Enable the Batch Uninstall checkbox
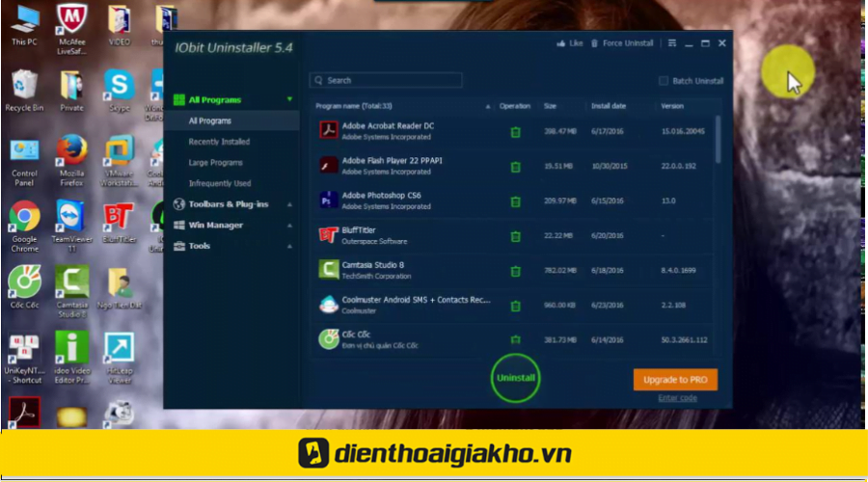868x482 pixels. [x=664, y=81]
